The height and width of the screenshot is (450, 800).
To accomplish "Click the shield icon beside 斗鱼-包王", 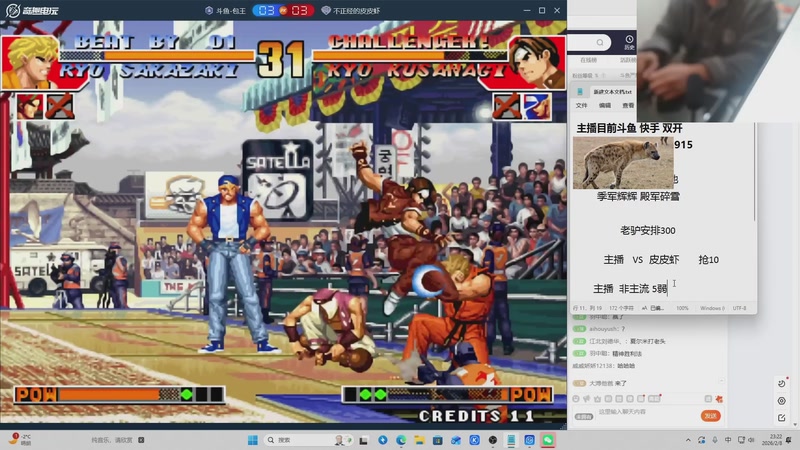I will 209,10.
